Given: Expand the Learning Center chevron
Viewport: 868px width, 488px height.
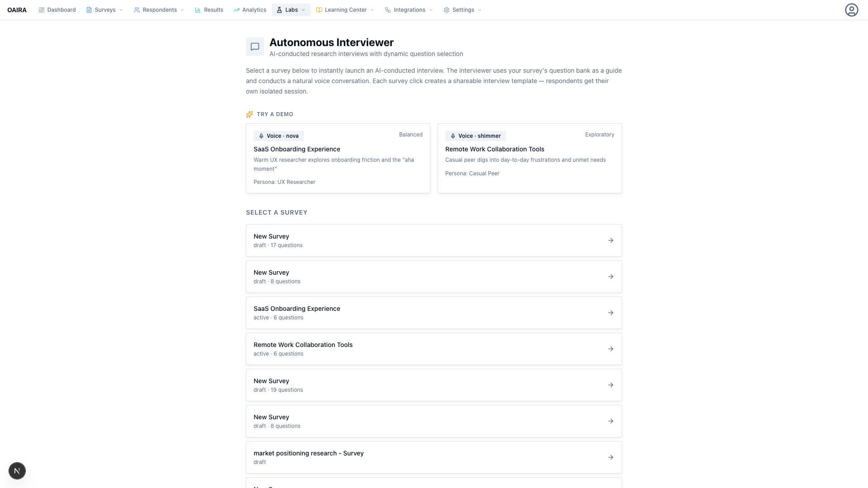Looking at the screenshot, I should pos(372,10).
